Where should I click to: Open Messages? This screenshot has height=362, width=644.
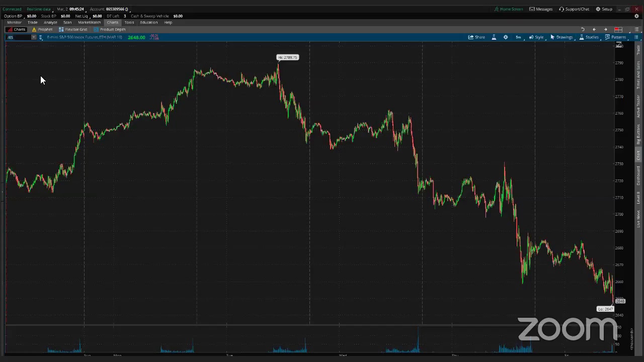click(x=541, y=9)
